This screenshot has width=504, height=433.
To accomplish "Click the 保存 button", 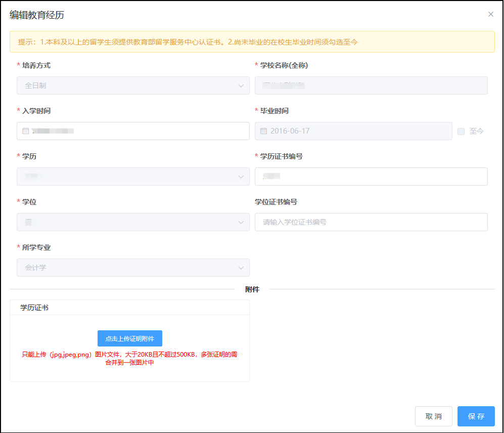I will (476, 416).
